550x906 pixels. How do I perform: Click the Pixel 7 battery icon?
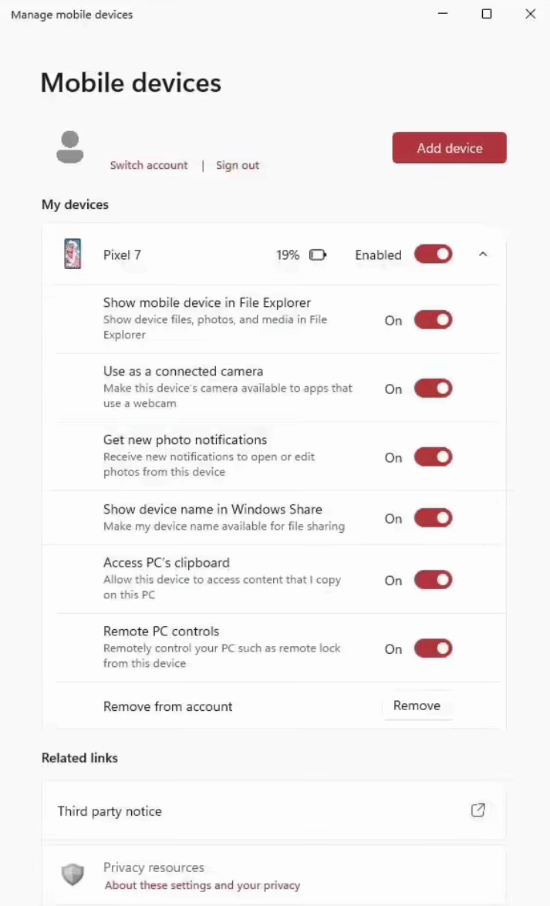(318, 255)
